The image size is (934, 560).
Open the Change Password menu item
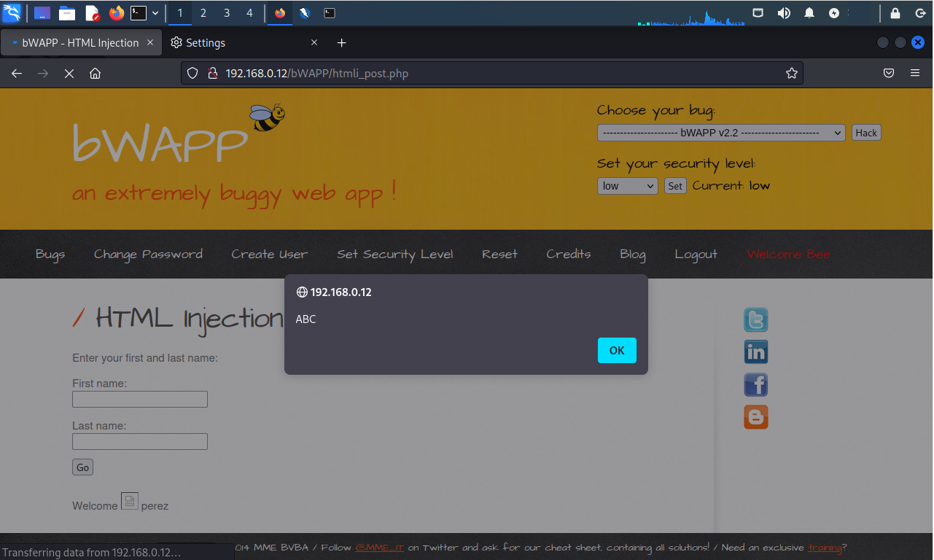pyautogui.click(x=148, y=254)
